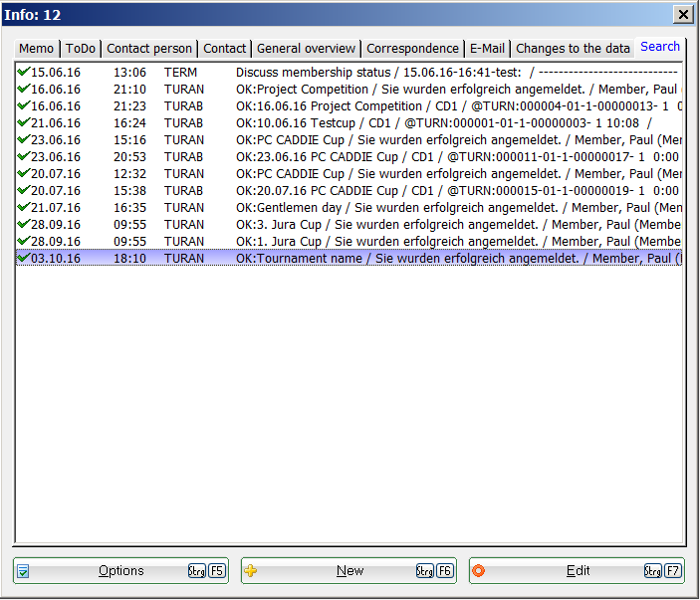The height and width of the screenshot is (600, 700).
Task: Open the E-Mail tab
Action: 487,49
